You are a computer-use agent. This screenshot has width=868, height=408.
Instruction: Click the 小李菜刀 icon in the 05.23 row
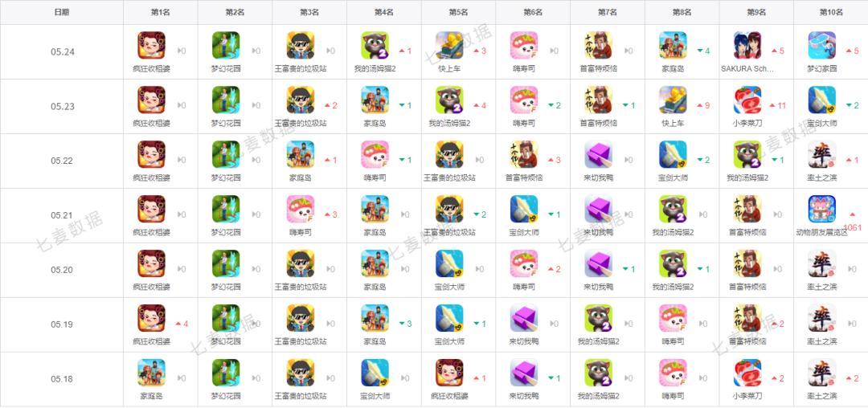(747, 100)
